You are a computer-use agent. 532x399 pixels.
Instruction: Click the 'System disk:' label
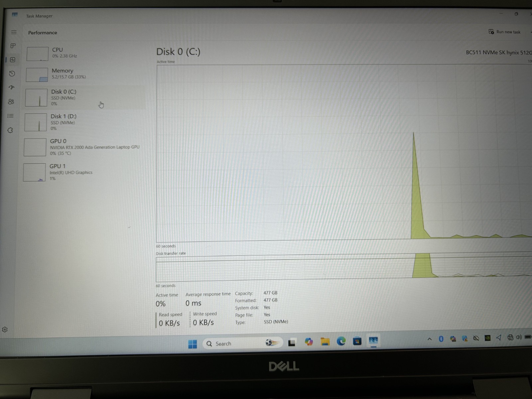tap(247, 308)
